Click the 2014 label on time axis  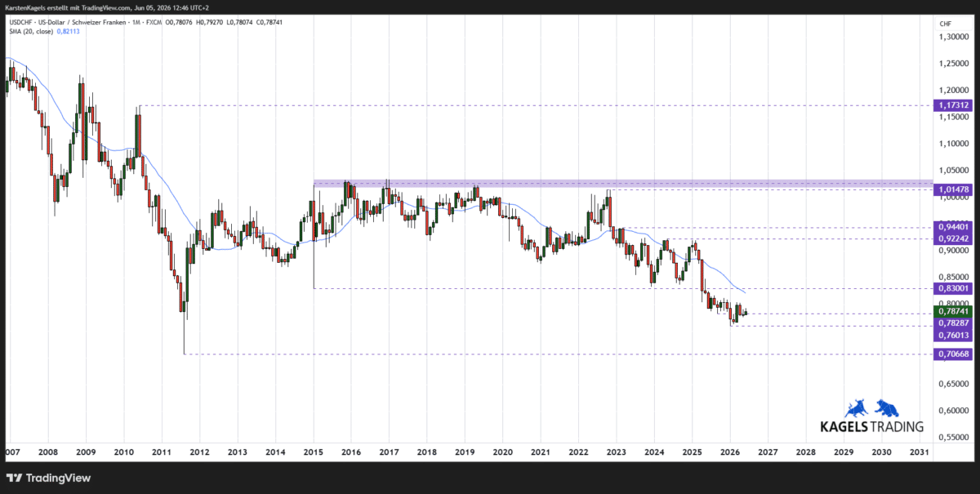click(x=276, y=452)
